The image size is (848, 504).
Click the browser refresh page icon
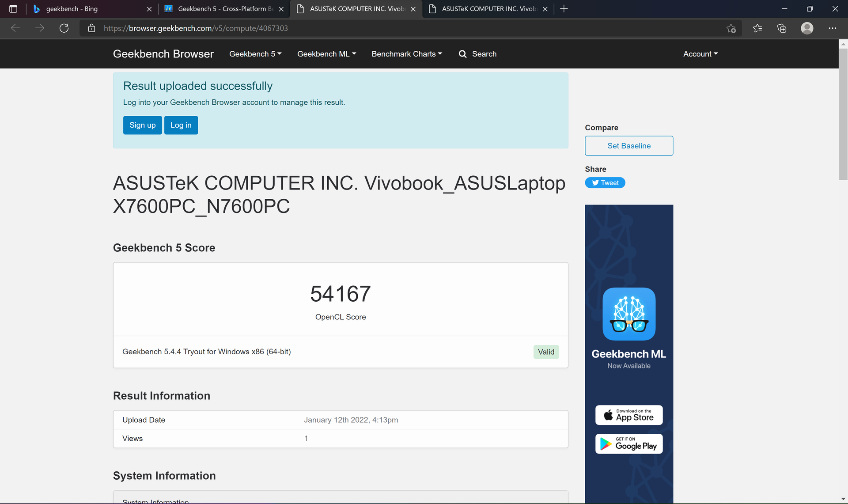click(64, 28)
